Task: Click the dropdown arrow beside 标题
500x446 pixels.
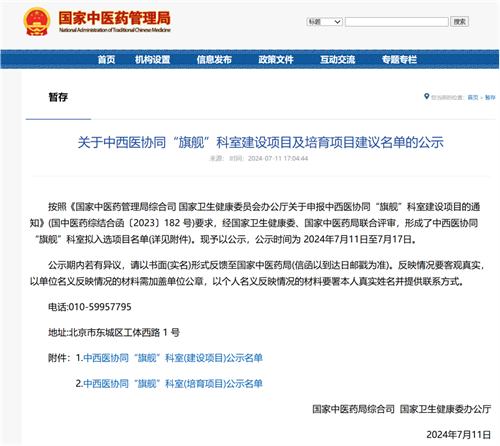Action: (337, 22)
